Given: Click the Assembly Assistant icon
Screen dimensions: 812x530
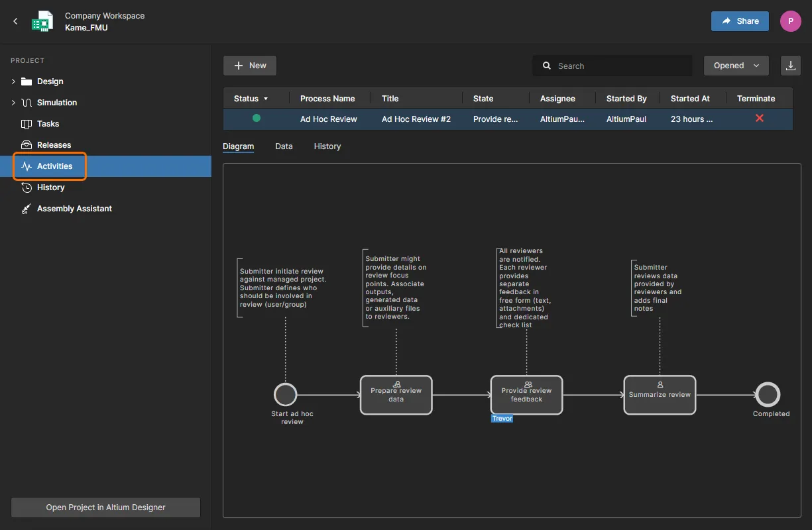Looking at the screenshot, I should pos(27,209).
